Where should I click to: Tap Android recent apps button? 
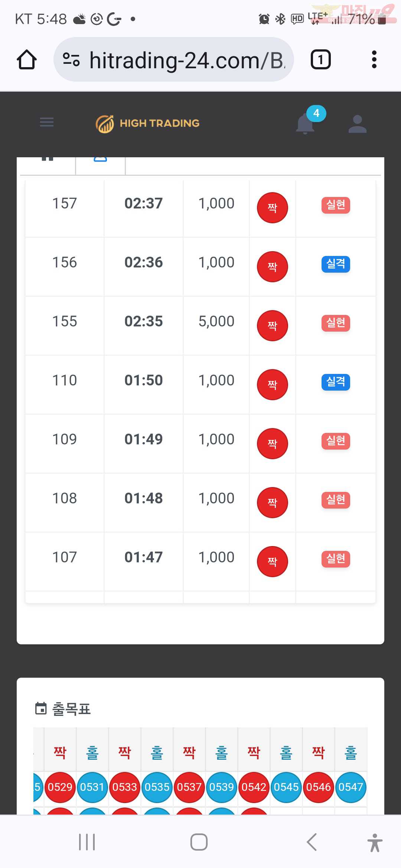(87, 842)
